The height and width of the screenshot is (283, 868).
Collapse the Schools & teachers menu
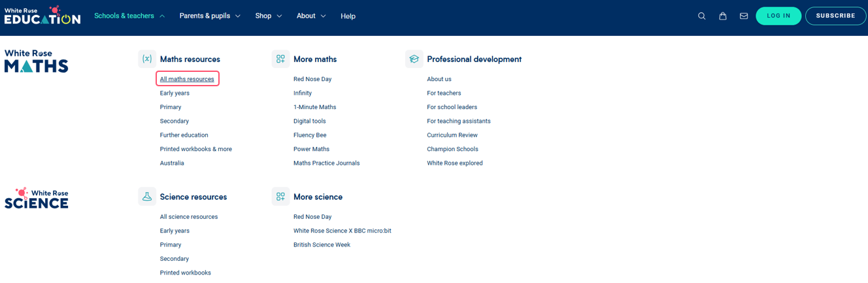[x=129, y=16]
